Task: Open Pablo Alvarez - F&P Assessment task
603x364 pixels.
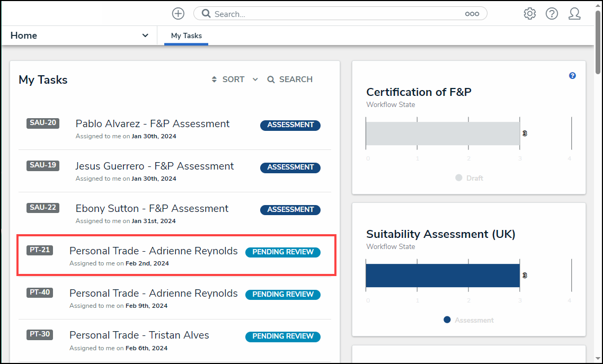Action: point(153,124)
